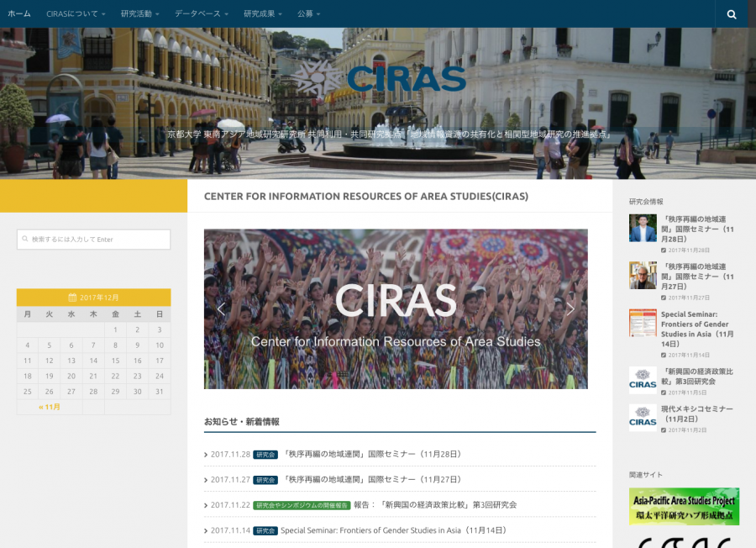Advance slider with right arrow
This screenshot has height=548, width=756.
click(570, 308)
